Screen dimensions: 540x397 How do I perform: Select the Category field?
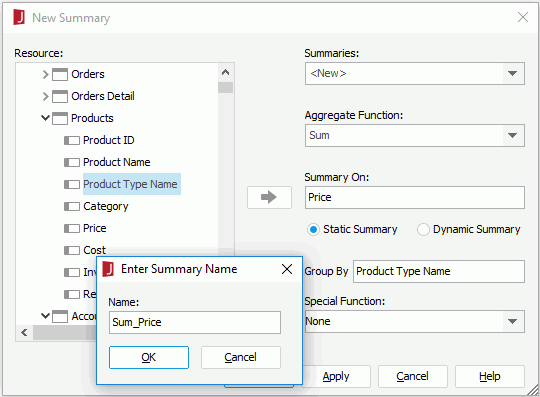click(106, 207)
